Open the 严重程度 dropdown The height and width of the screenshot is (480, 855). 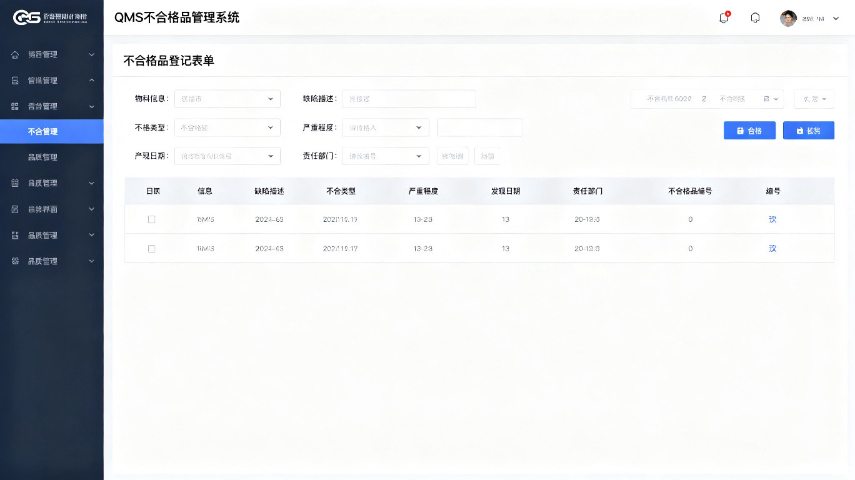(386, 128)
